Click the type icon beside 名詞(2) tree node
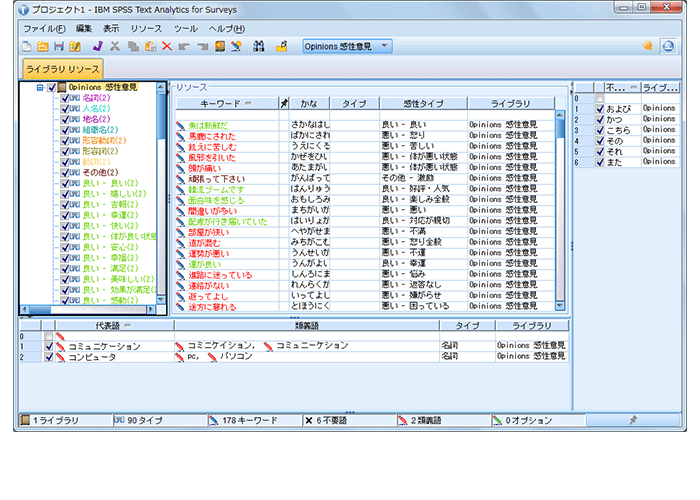Image resolution: width=700 pixels, height=500 pixels. [x=75, y=98]
